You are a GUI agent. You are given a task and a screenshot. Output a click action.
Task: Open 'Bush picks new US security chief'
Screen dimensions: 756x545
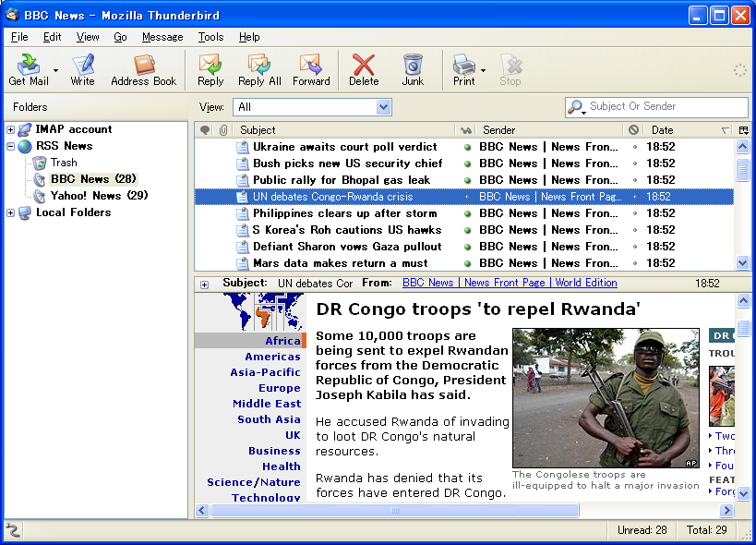click(x=348, y=163)
